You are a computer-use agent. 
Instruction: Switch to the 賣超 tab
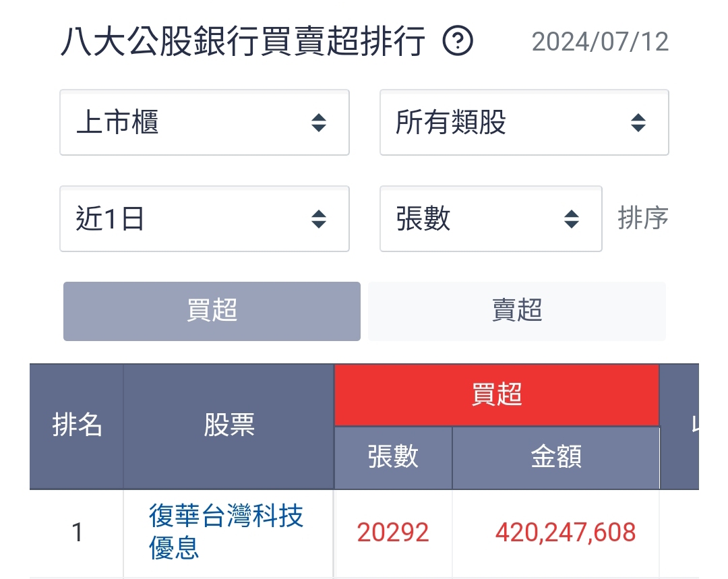[x=517, y=311]
